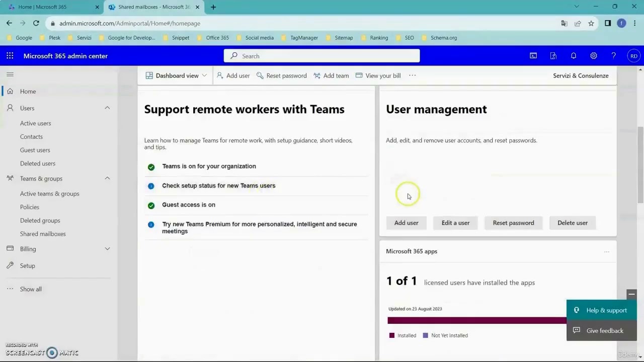
Task: Open 'Guest access is on' item
Action: coord(189,205)
